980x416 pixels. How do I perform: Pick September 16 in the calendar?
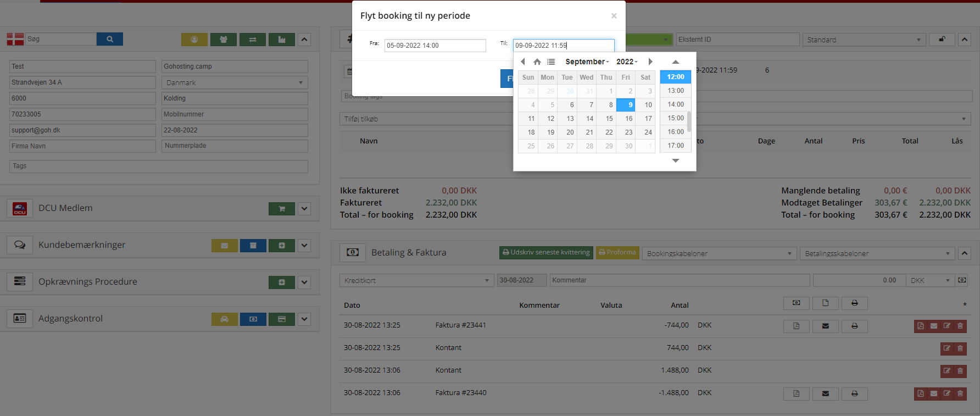pyautogui.click(x=628, y=119)
